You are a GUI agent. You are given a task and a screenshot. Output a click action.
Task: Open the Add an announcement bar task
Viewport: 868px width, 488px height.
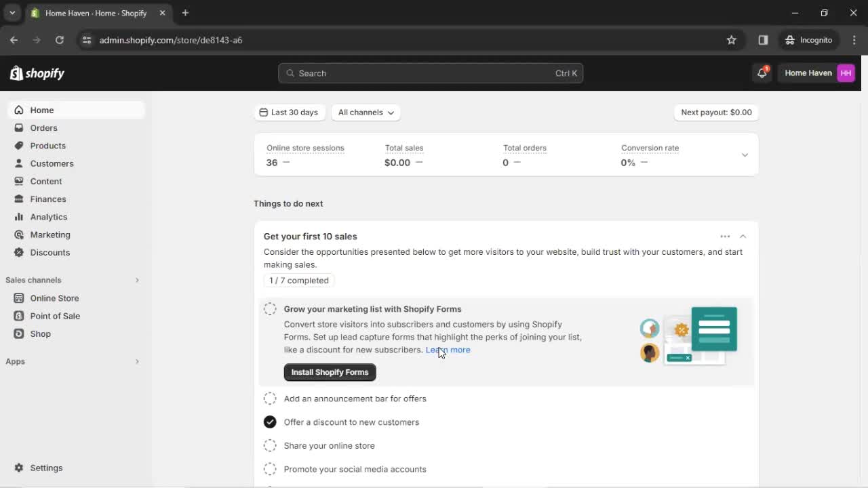tap(355, 399)
